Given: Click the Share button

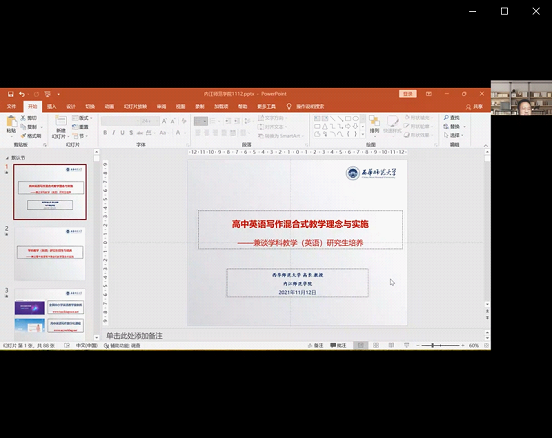Looking at the screenshot, I should (x=474, y=106).
